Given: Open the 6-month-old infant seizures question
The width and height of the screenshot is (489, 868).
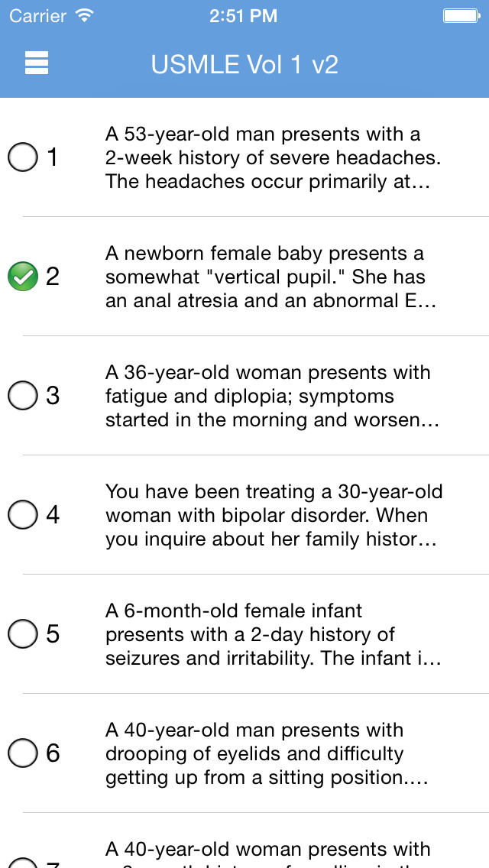Looking at the screenshot, I should tap(273, 634).
